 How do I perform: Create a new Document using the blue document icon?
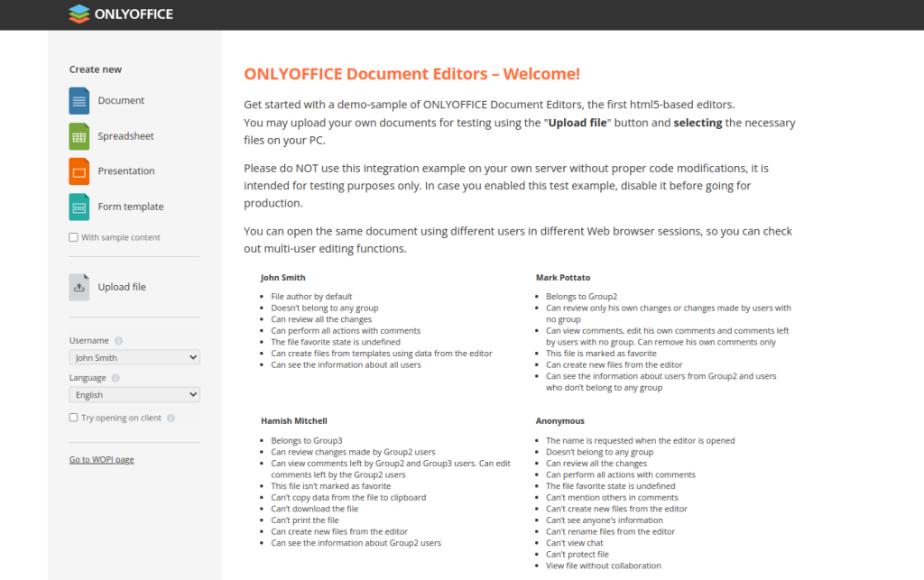80,99
